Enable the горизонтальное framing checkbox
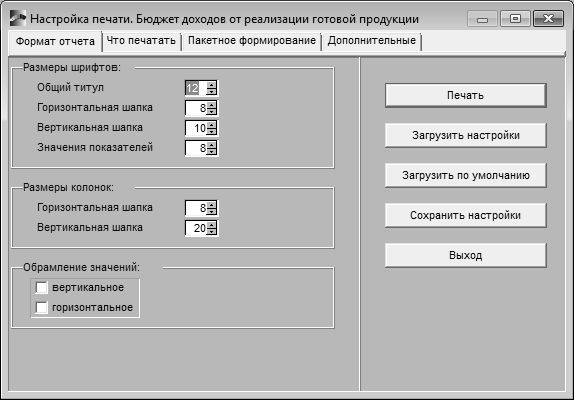Screen dimensions: 574x400 pos(41,307)
